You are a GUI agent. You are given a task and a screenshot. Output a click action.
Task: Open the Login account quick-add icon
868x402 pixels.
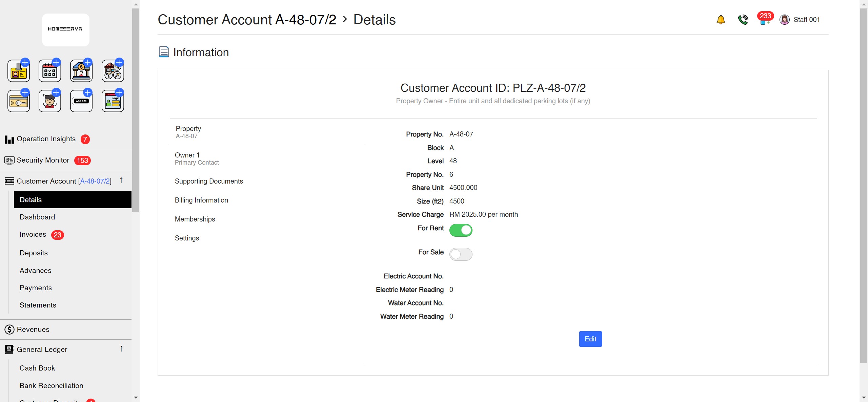[113, 101]
